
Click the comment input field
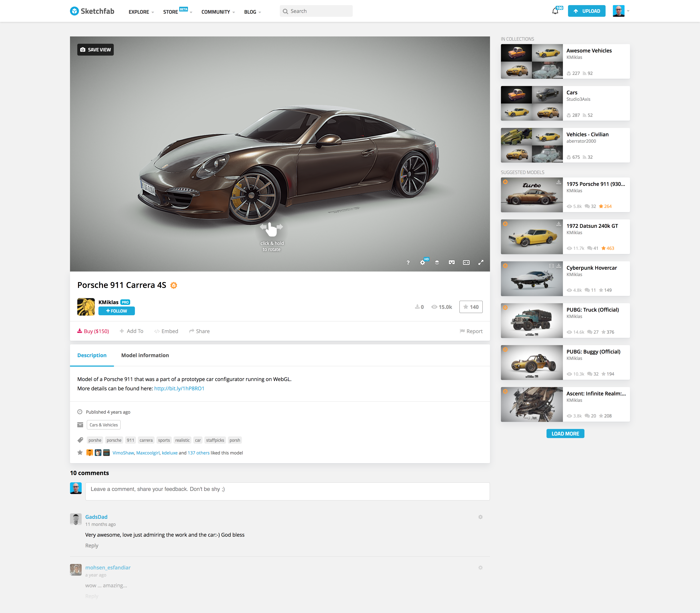pyautogui.click(x=287, y=491)
